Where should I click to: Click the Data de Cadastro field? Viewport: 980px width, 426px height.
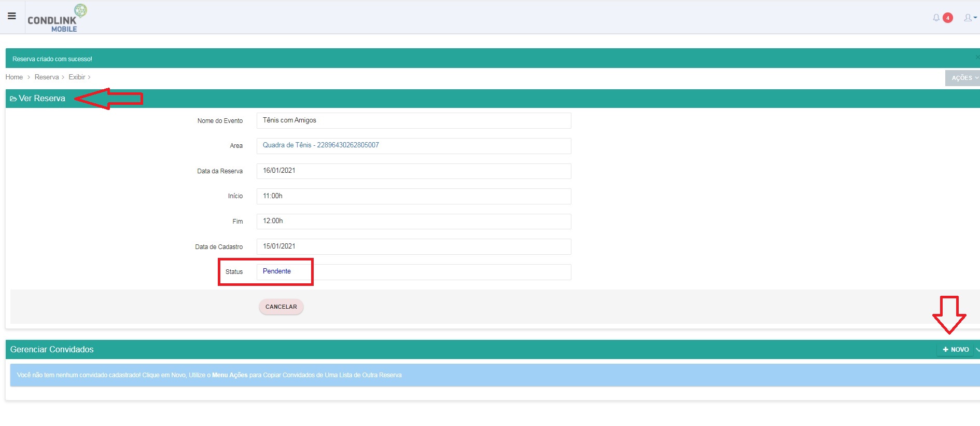(414, 246)
